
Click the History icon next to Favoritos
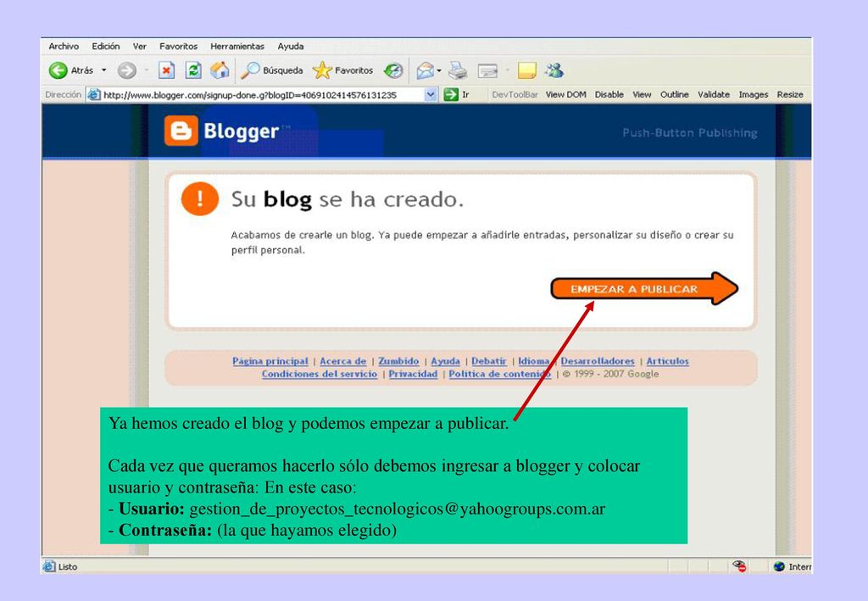point(393,70)
